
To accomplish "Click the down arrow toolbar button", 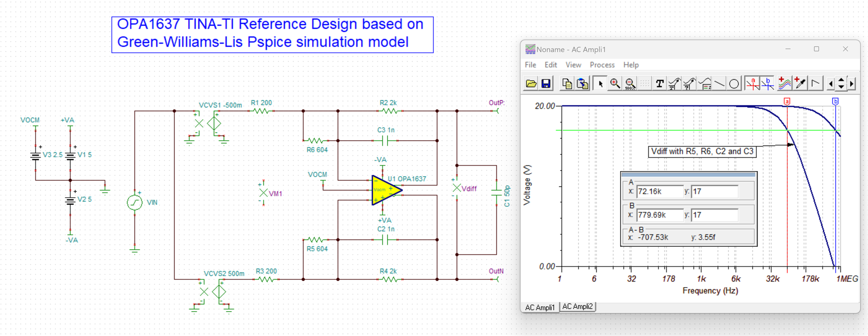I will (x=841, y=87).
